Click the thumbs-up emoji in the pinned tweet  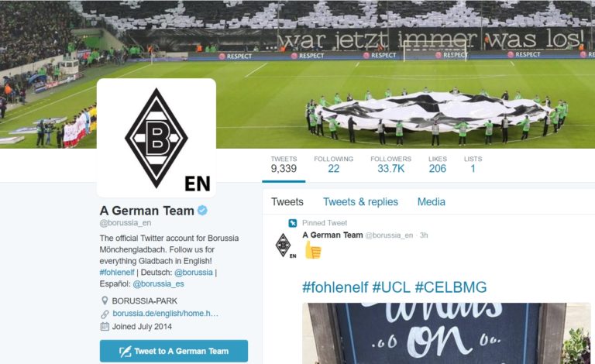[x=313, y=250]
